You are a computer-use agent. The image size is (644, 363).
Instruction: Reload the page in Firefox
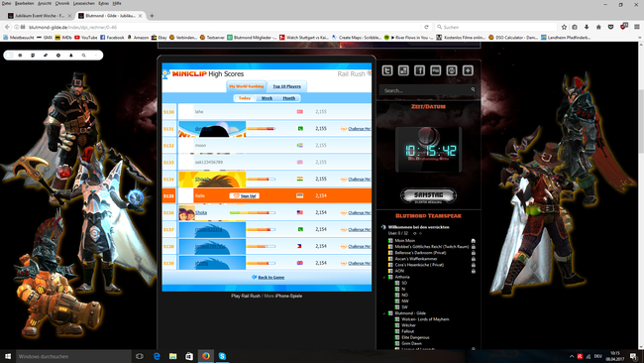426,27
